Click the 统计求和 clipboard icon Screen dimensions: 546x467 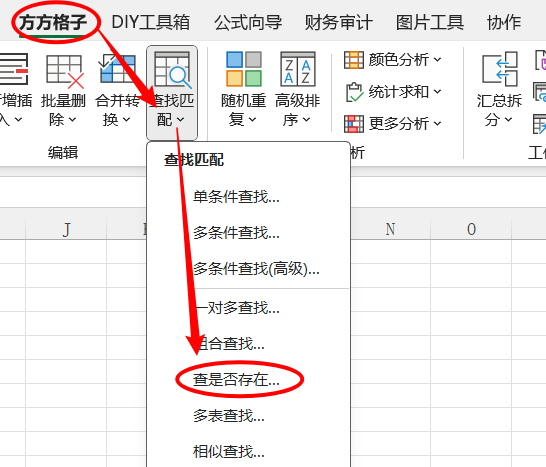click(x=354, y=92)
